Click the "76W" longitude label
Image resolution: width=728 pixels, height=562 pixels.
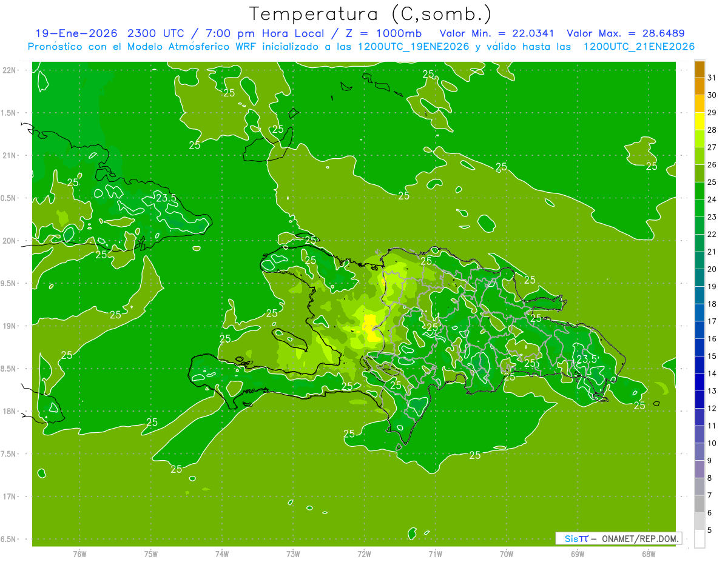[79, 554]
